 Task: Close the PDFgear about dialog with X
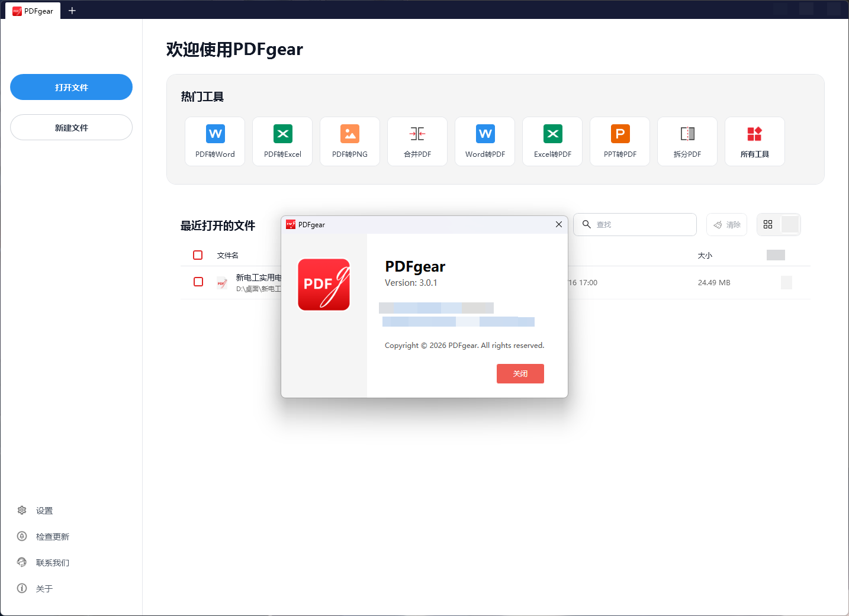pos(559,224)
